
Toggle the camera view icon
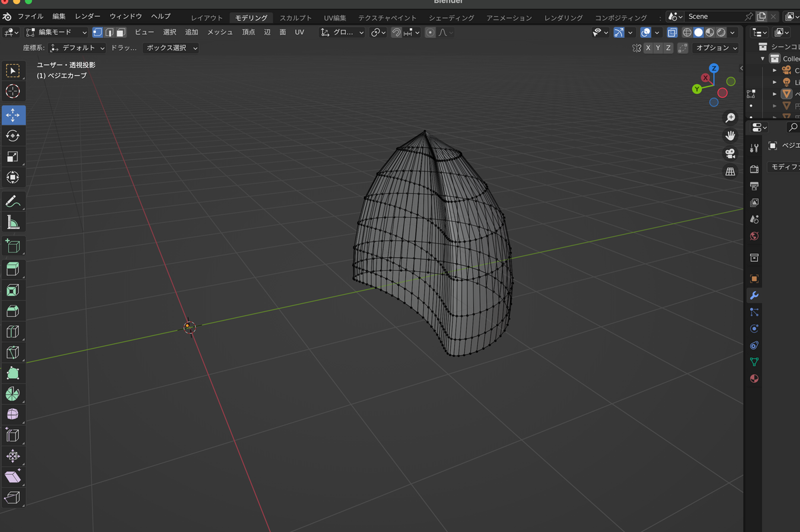(x=730, y=153)
